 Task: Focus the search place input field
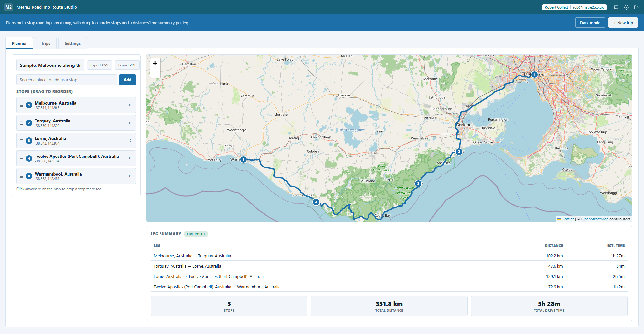(x=67, y=80)
